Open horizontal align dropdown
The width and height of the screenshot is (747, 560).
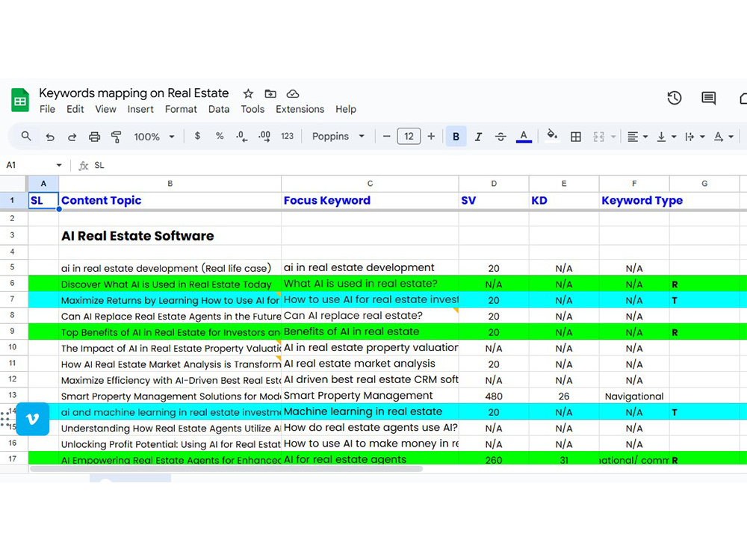pos(637,137)
